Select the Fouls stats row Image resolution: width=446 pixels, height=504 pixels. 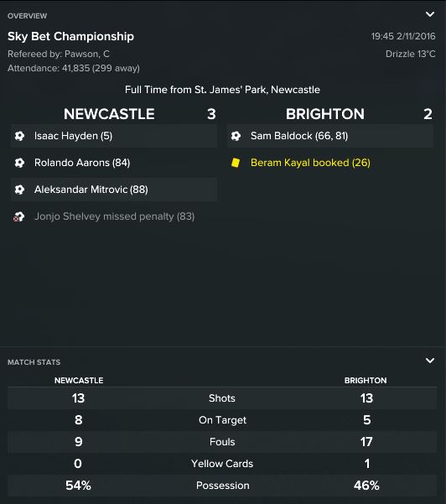(222, 442)
